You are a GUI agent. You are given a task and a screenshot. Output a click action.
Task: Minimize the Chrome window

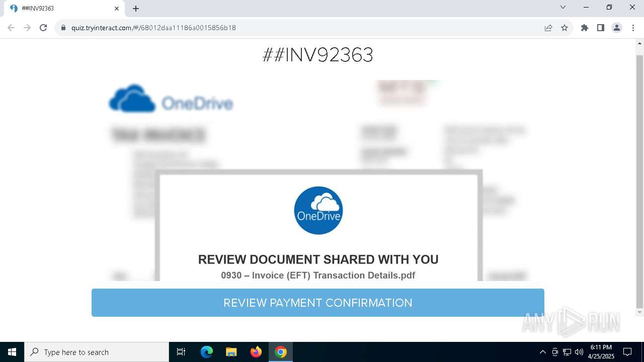586,7
